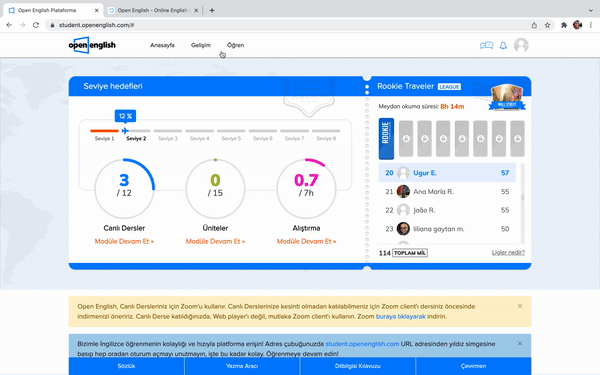Image resolution: width=600 pixels, height=375 pixels.
Task: Click Seviye 8 level label
Action: point(326,139)
